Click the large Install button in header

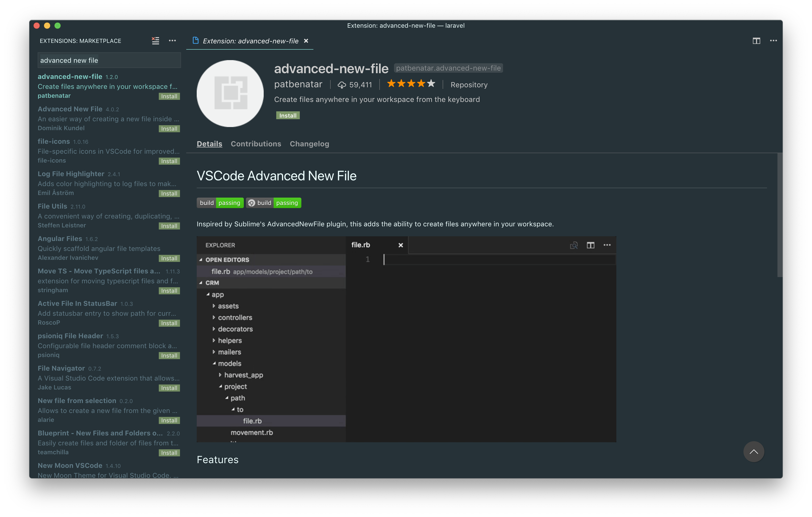pos(288,116)
